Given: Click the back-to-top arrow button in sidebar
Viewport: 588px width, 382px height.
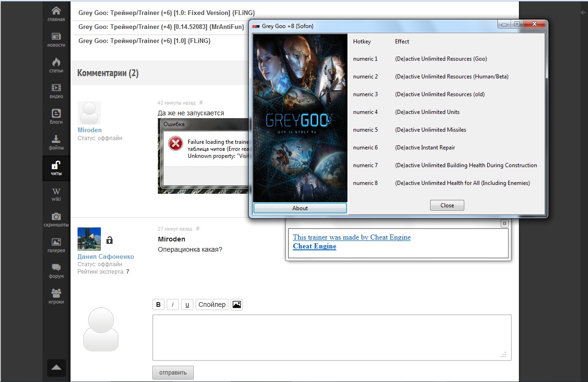Looking at the screenshot, I should 57,368.
